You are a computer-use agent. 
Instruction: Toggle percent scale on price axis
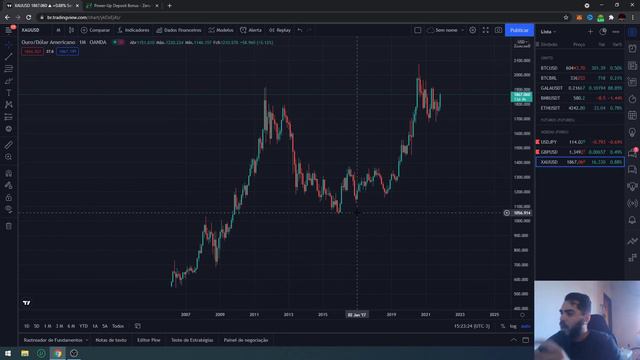[503, 326]
